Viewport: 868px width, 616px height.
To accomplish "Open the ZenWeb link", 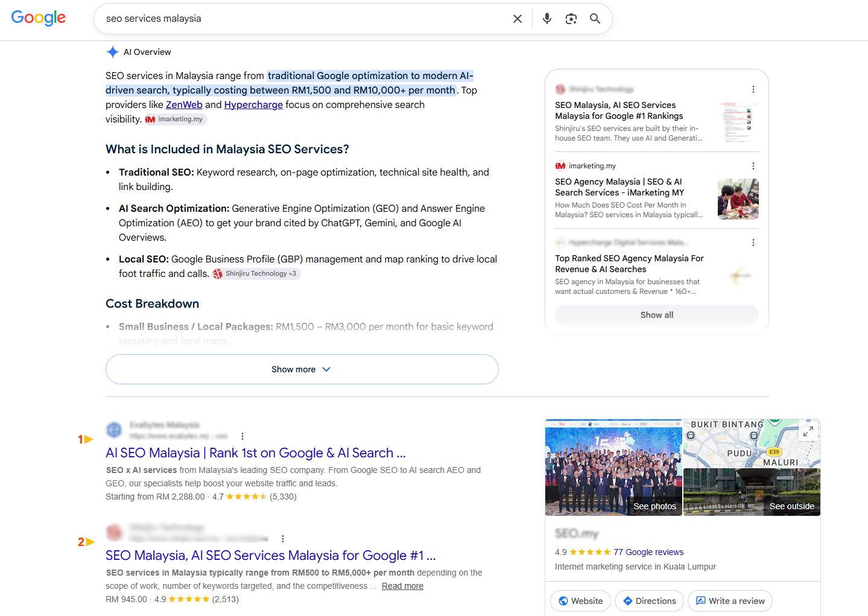I will (x=184, y=105).
